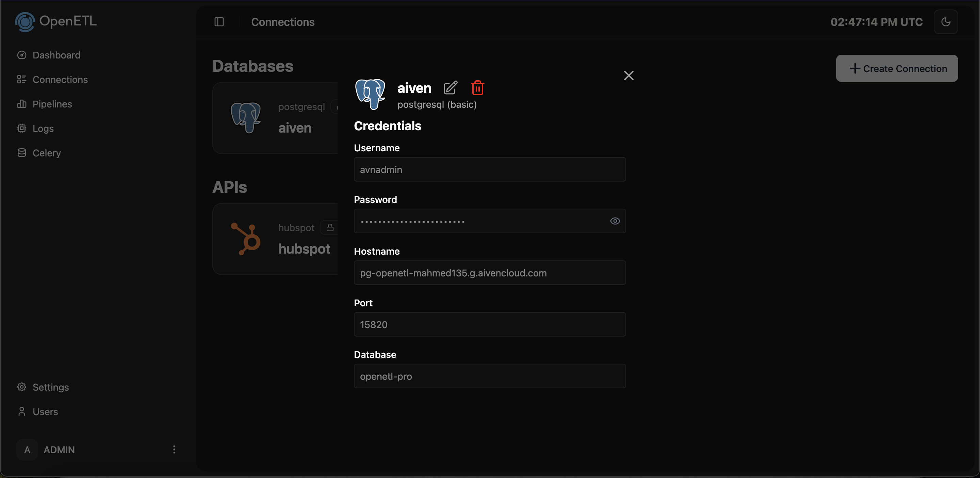Click the hubspot lock icon
Image resolution: width=980 pixels, height=478 pixels.
click(x=330, y=227)
